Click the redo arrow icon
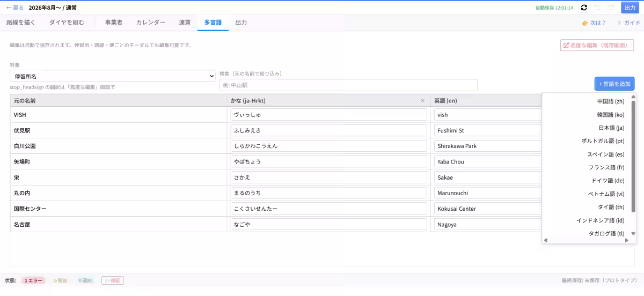644x296 pixels. point(611,8)
